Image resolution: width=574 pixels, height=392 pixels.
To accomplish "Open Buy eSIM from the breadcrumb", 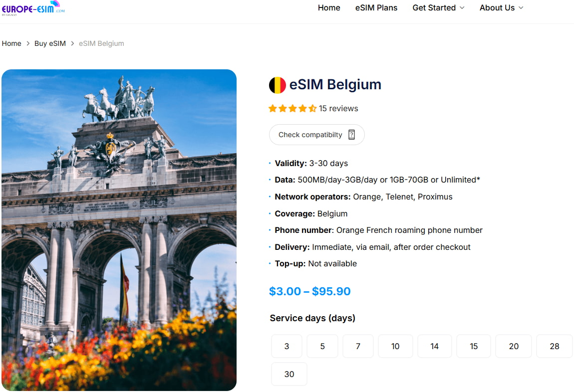I will 50,43.
